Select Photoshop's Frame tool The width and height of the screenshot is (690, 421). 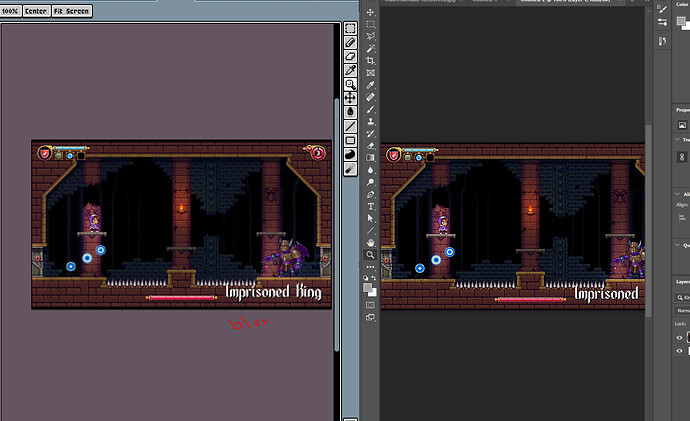tap(371, 73)
